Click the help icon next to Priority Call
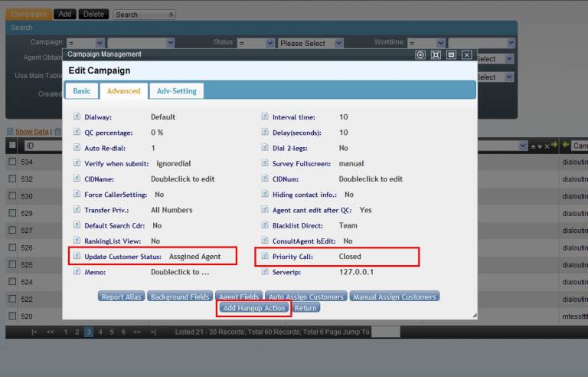Screen dimensions: 588x377 click(265, 257)
